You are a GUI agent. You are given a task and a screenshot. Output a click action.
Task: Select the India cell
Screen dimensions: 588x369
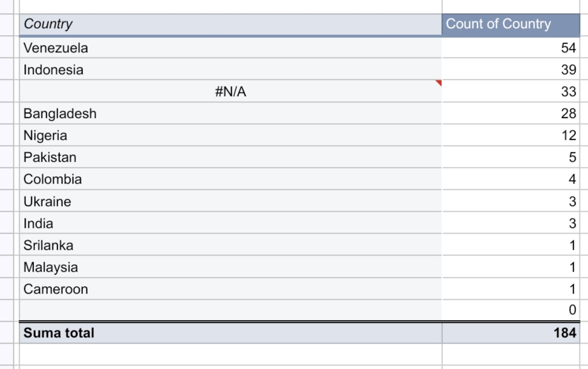230,223
